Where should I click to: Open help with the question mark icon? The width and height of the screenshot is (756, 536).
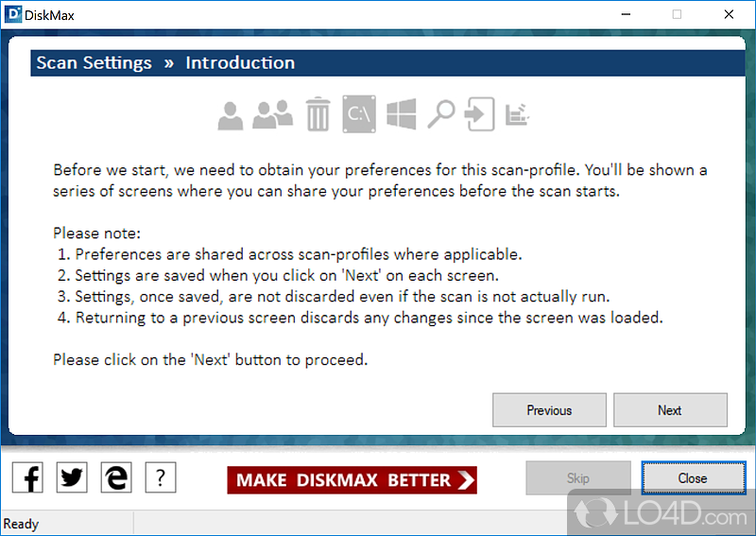161,477
